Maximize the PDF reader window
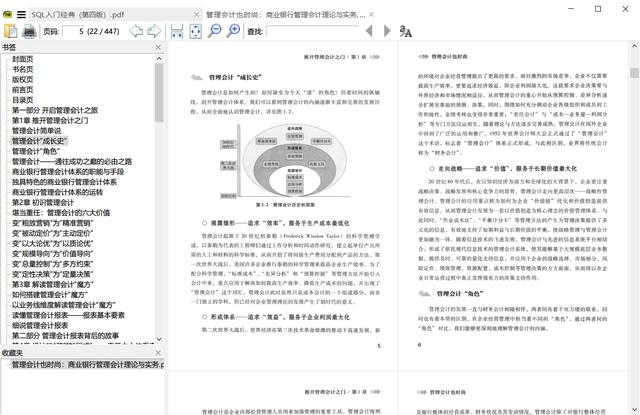 pos(598,9)
